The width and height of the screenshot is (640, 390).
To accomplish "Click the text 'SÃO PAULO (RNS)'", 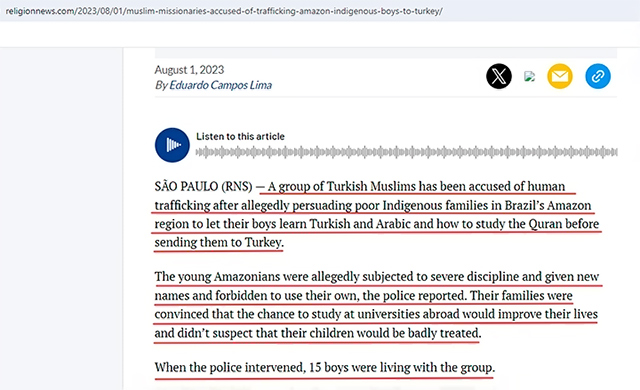I will pos(203,186).
